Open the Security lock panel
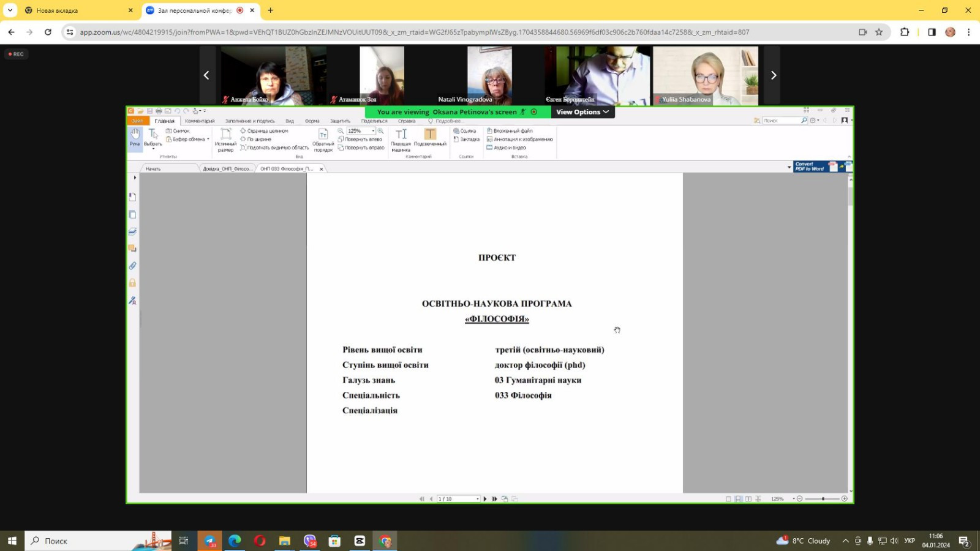Image resolution: width=980 pixels, height=551 pixels. point(132,283)
